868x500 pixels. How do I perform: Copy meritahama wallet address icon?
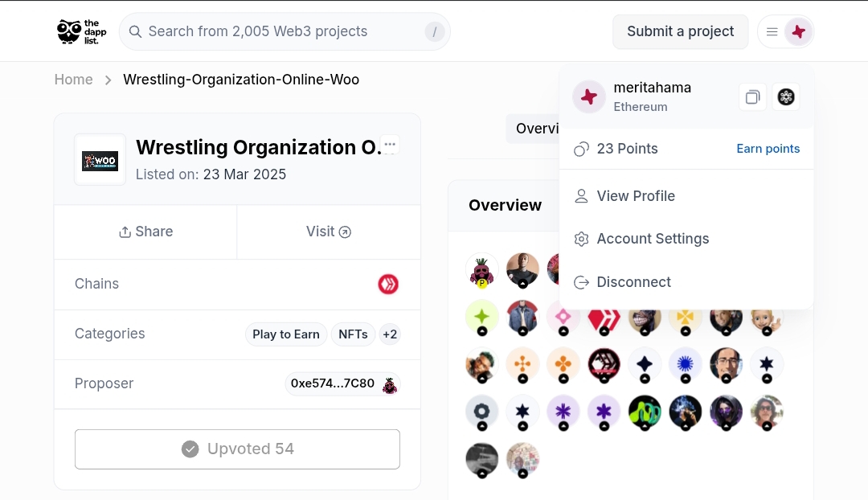(752, 97)
